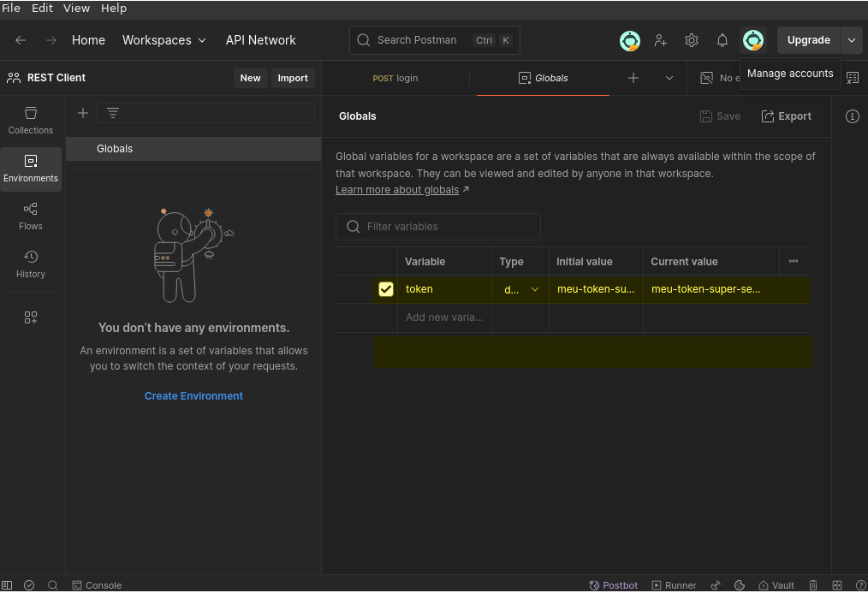Expand the Workspaces dropdown

(x=164, y=40)
